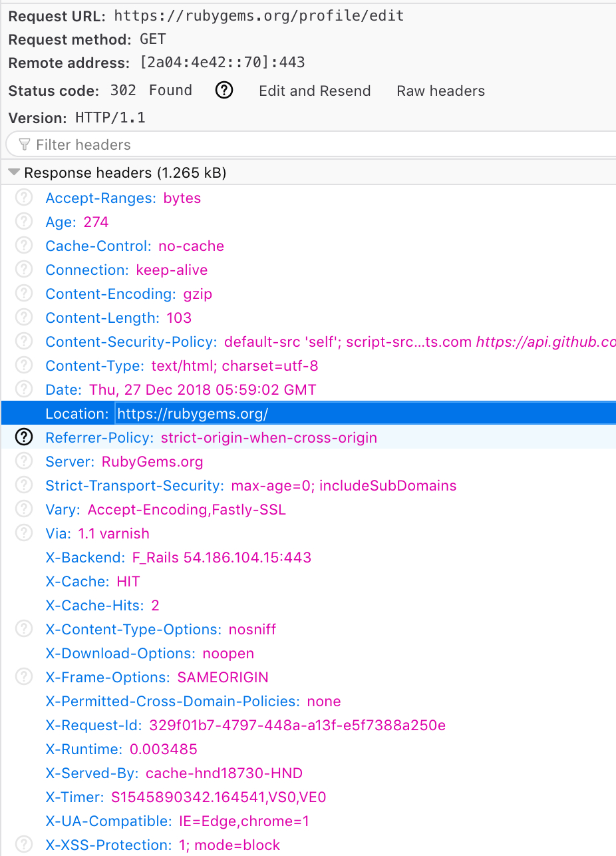Select the Content-Length value 103

point(179,318)
